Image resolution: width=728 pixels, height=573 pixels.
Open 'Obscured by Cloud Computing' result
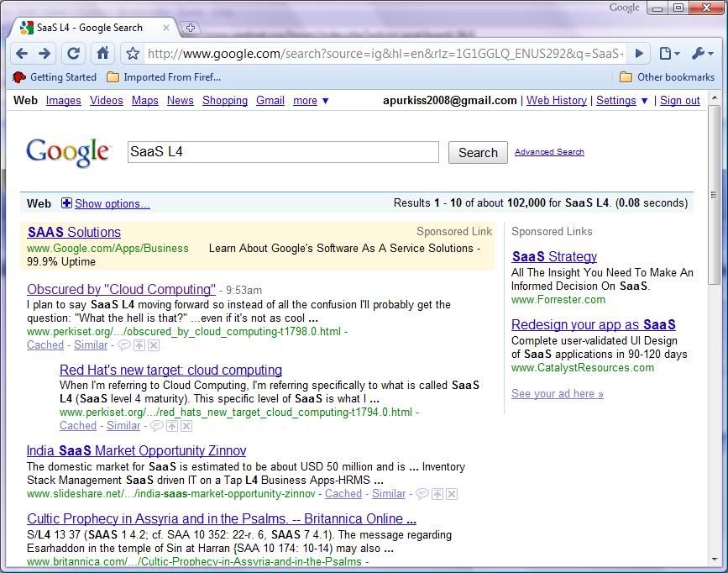(121, 289)
